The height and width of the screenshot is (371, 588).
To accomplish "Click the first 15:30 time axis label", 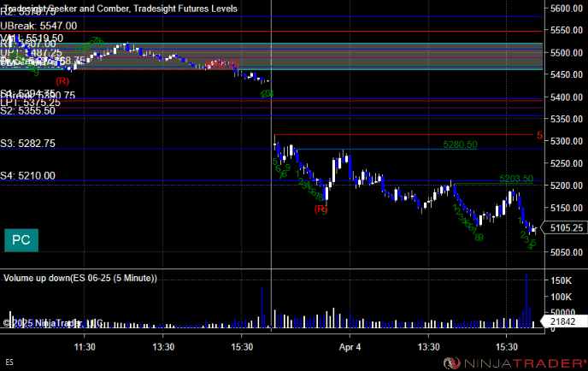I will click(x=242, y=347).
